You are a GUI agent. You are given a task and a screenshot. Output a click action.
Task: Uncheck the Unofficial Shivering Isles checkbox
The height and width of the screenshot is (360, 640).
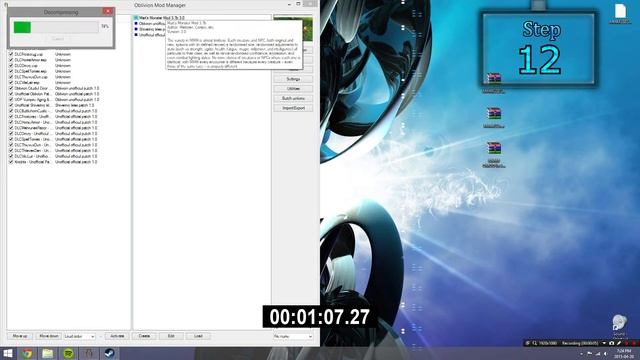tap(11, 105)
